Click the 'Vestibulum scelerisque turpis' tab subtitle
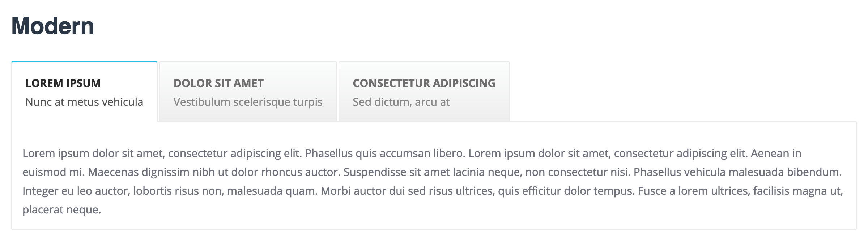Viewport: 868px width, 242px height. (x=248, y=102)
